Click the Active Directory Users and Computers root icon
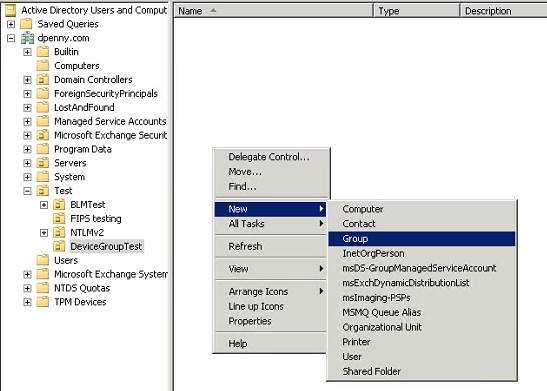 coord(10,10)
